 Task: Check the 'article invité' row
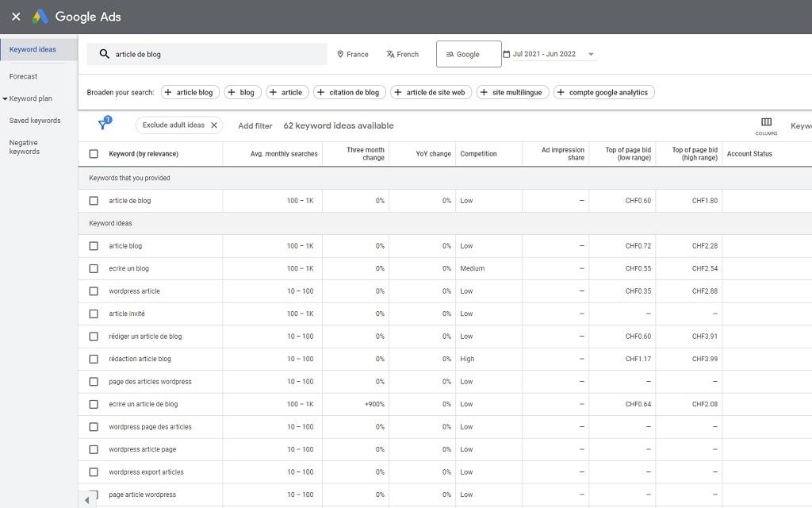pos(94,314)
